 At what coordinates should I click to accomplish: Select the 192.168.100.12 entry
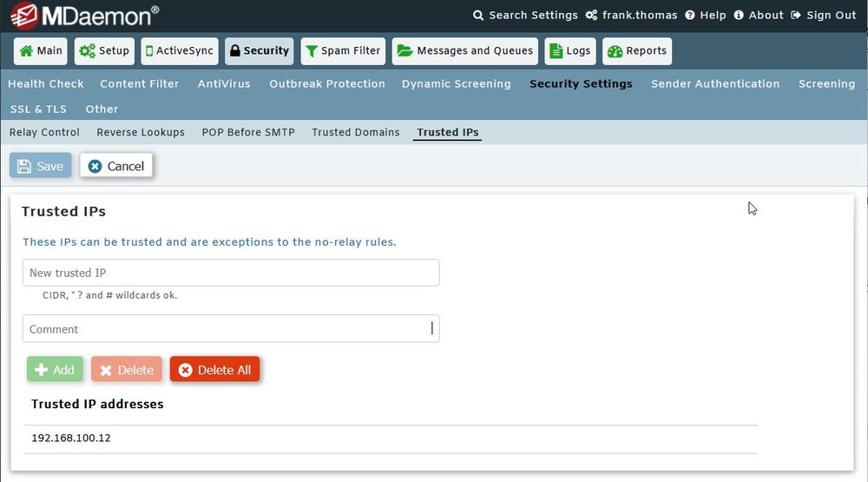click(391, 439)
